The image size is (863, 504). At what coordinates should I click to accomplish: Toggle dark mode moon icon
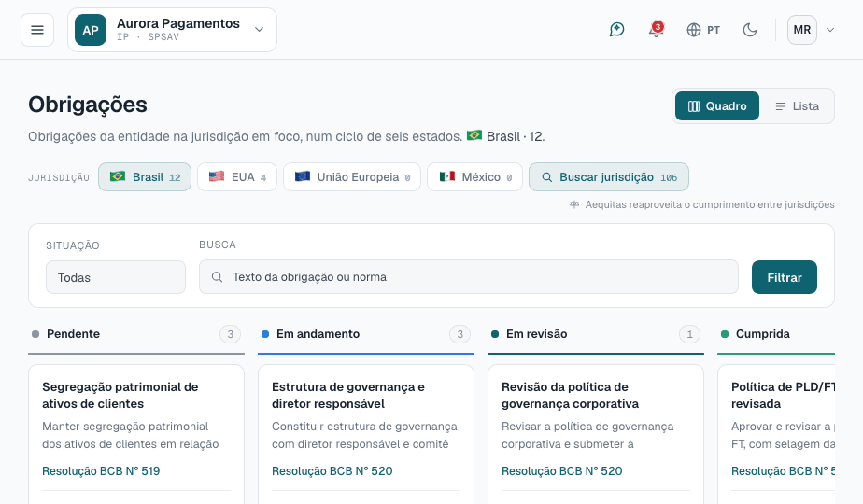(750, 30)
